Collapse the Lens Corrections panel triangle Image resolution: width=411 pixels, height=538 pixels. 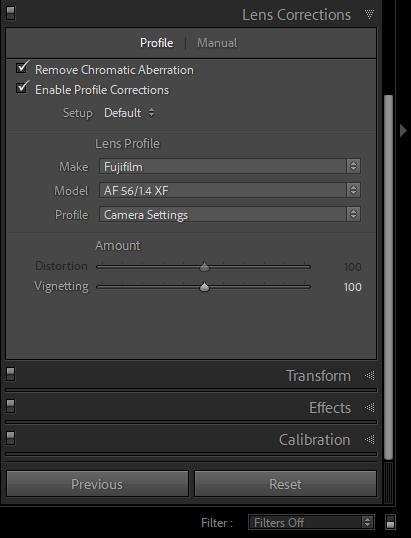[x=369, y=14]
